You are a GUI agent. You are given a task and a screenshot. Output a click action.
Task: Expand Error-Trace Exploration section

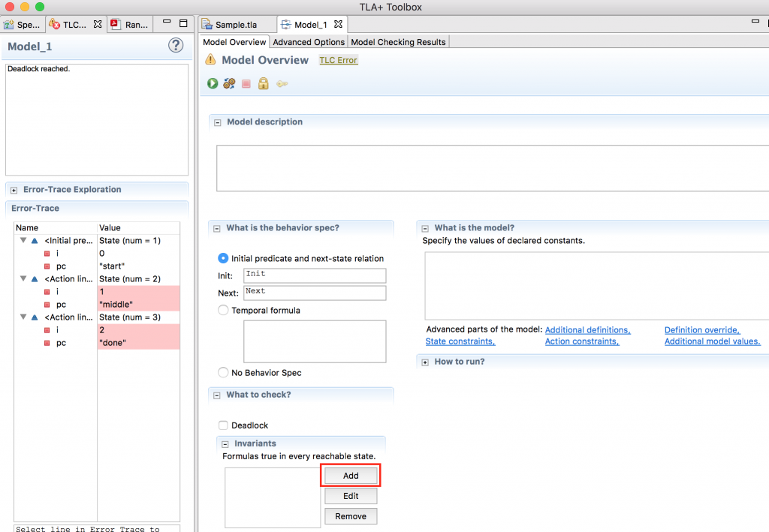pyautogui.click(x=14, y=190)
